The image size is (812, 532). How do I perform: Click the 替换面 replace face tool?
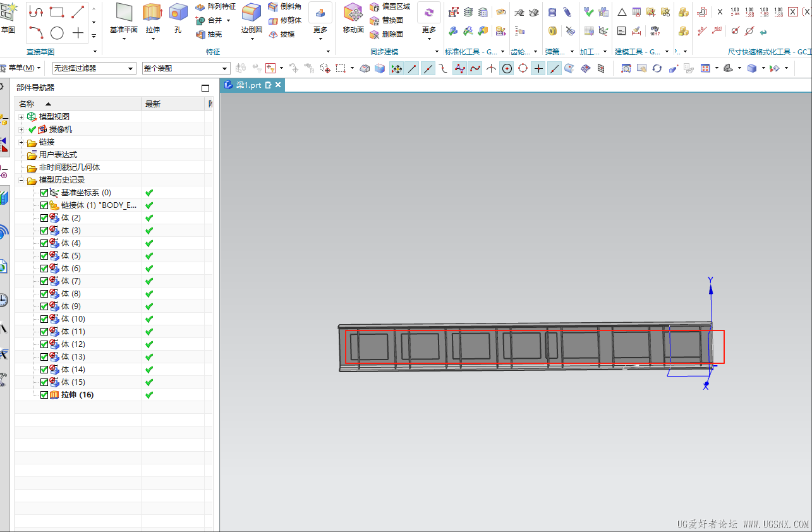coord(387,20)
